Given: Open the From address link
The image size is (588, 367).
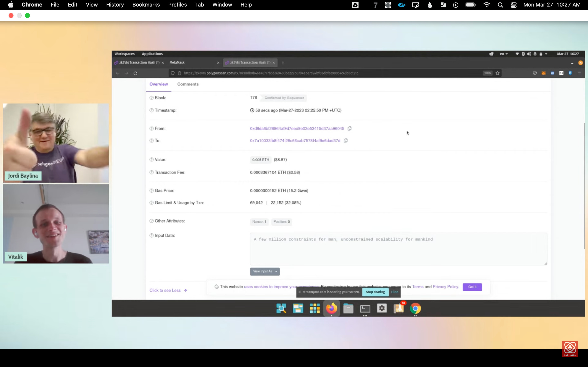Looking at the screenshot, I should point(297,128).
